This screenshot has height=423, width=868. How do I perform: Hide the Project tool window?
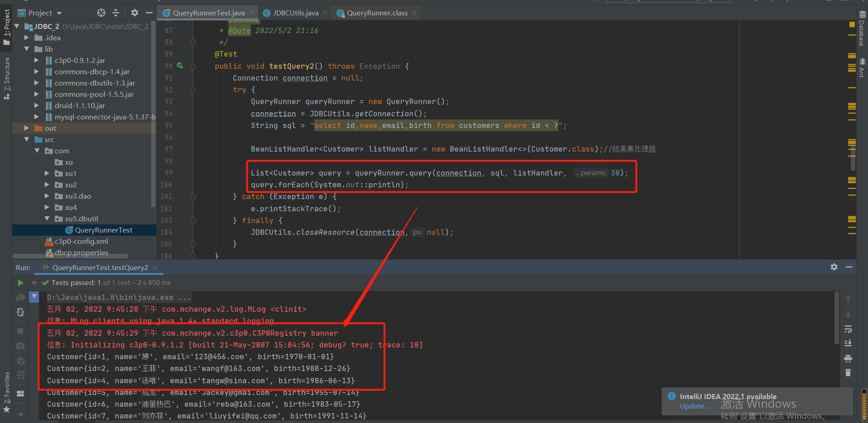(149, 13)
